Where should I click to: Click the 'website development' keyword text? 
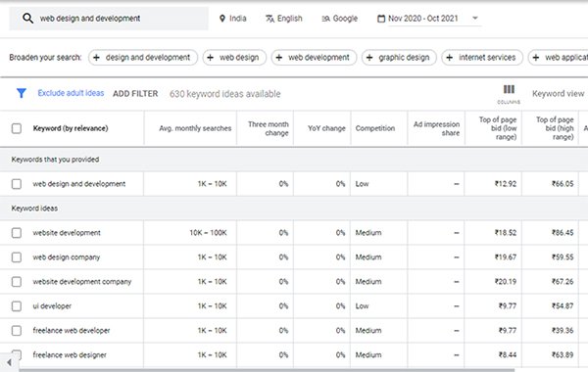[67, 233]
